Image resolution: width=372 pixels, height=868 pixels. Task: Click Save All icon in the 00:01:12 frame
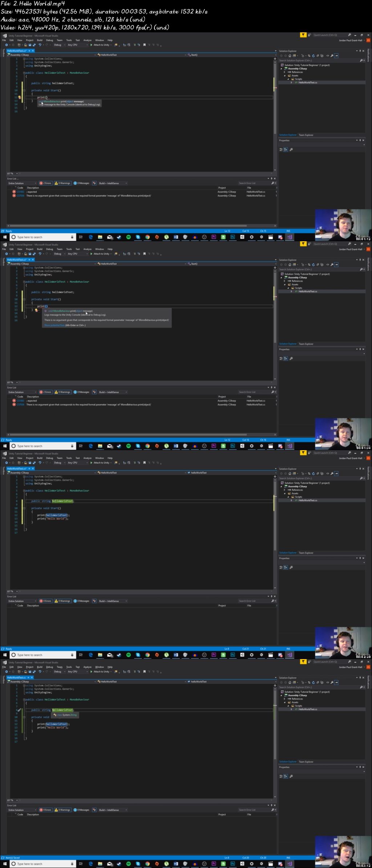[x=34, y=45]
